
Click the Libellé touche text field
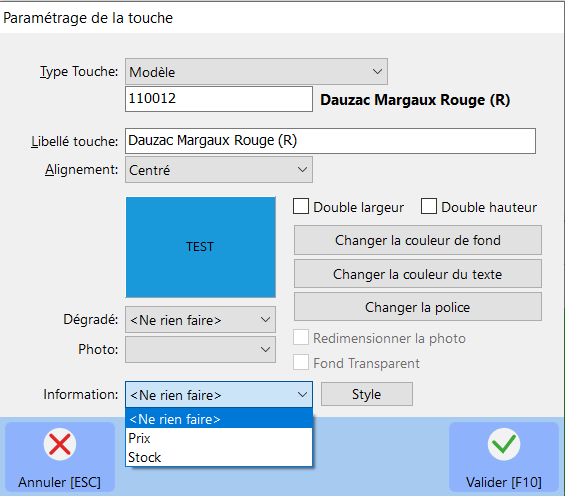330,140
